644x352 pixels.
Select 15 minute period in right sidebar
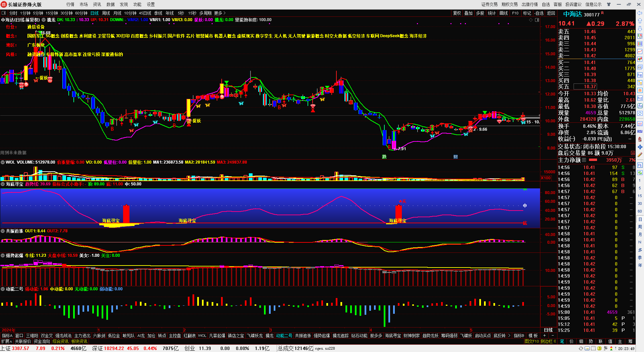click(640, 196)
